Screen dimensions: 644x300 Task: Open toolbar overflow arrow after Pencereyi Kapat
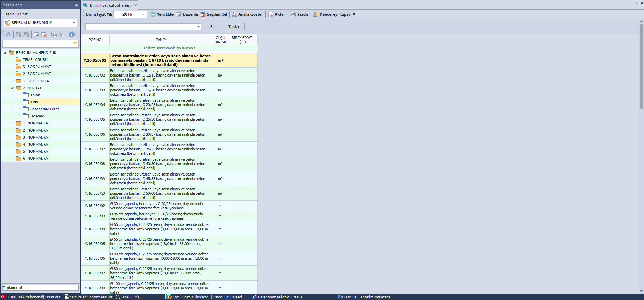[x=354, y=14]
